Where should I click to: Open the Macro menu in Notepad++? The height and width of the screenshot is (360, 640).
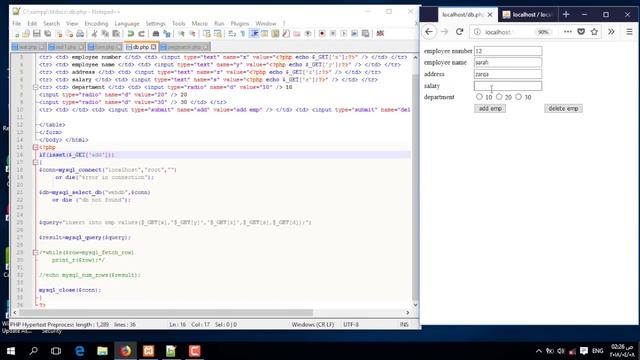coord(200,24)
